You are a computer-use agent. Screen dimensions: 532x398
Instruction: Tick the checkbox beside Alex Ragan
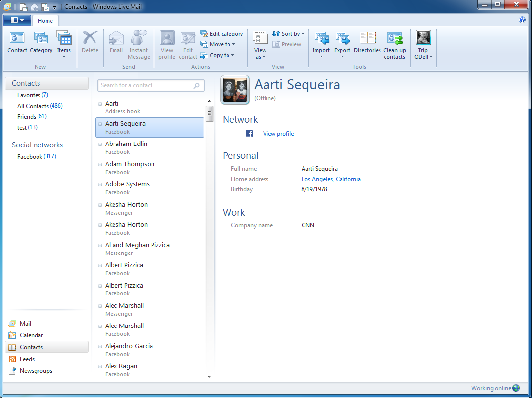[100, 366]
